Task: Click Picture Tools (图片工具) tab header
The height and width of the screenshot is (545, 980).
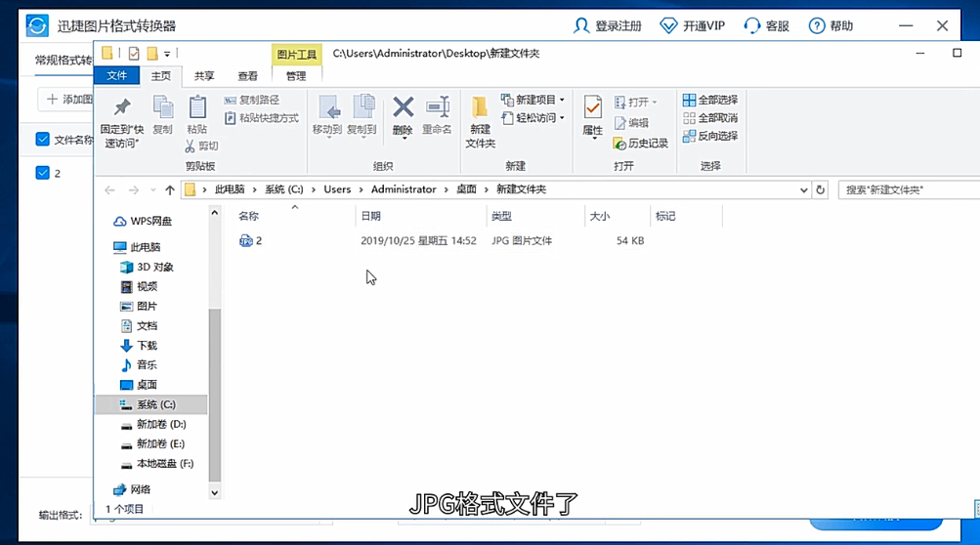Action: pyautogui.click(x=296, y=55)
